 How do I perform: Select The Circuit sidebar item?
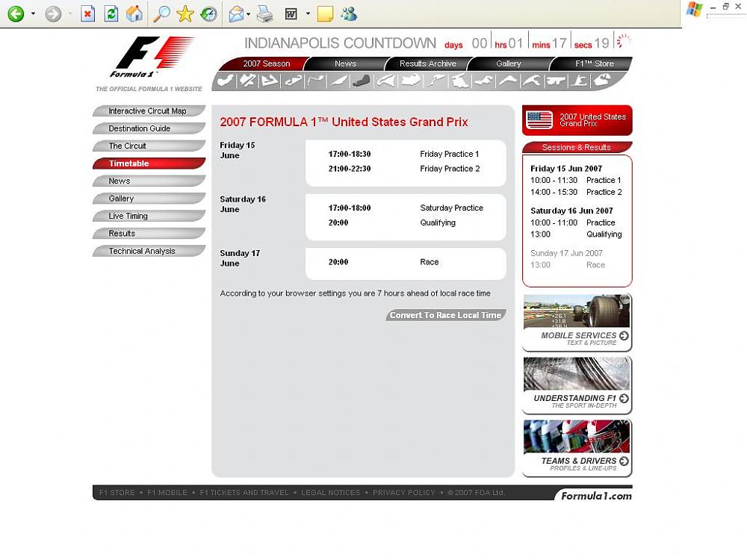(x=149, y=146)
